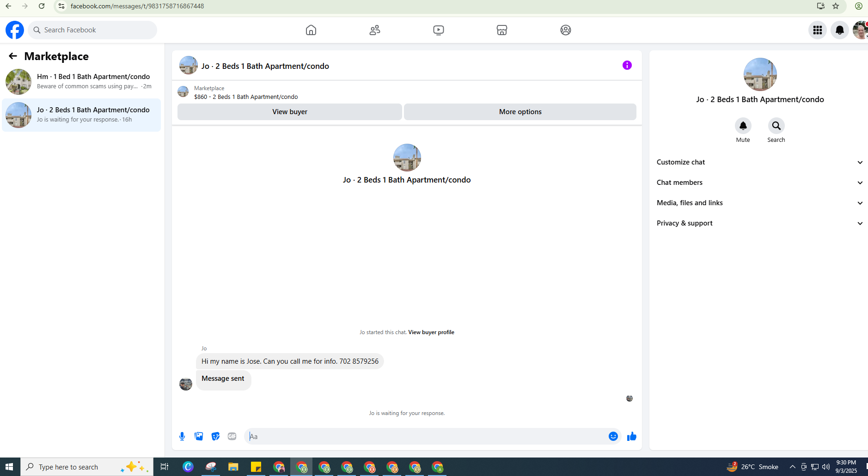Open the Notifications bell icon

click(840, 30)
